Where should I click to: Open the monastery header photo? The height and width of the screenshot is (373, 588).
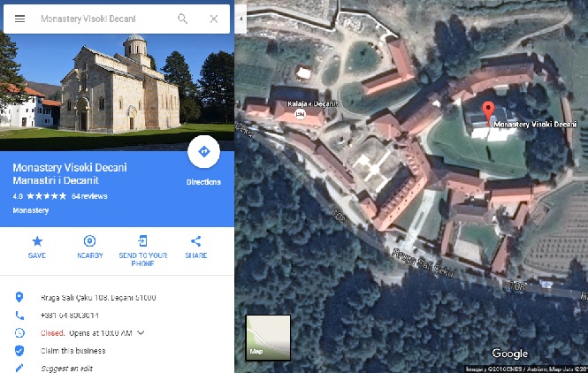pyautogui.click(x=117, y=92)
